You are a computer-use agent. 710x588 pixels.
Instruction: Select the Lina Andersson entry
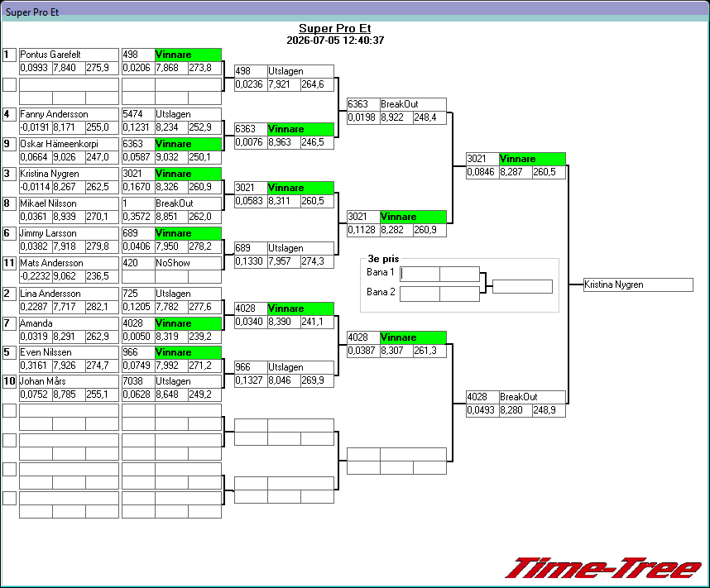point(69,294)
